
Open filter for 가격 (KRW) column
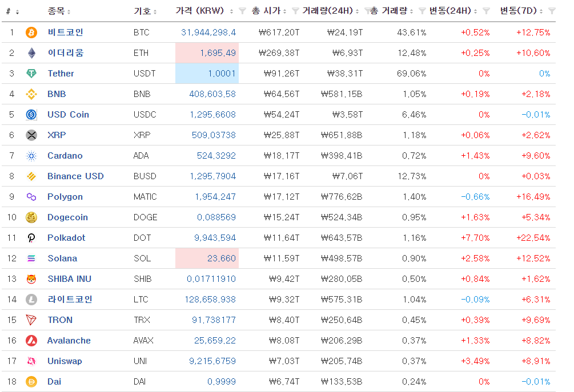point(242,11)
